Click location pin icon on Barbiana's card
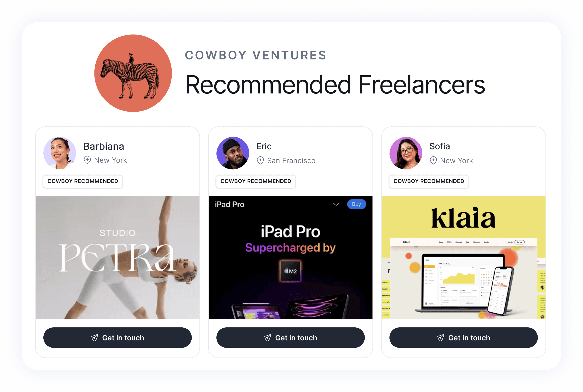583x392 pixels. click(x=87, y=160)
